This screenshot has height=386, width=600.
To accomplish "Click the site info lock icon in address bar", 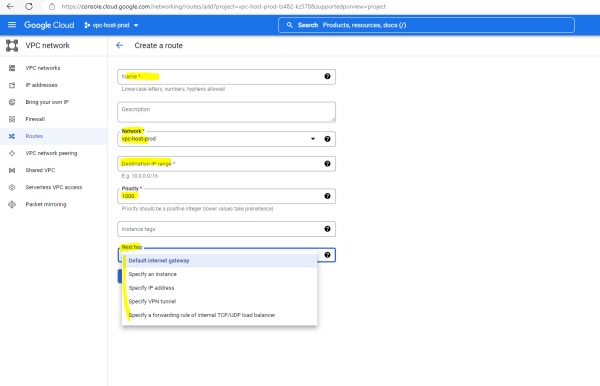I will [52, 7].
